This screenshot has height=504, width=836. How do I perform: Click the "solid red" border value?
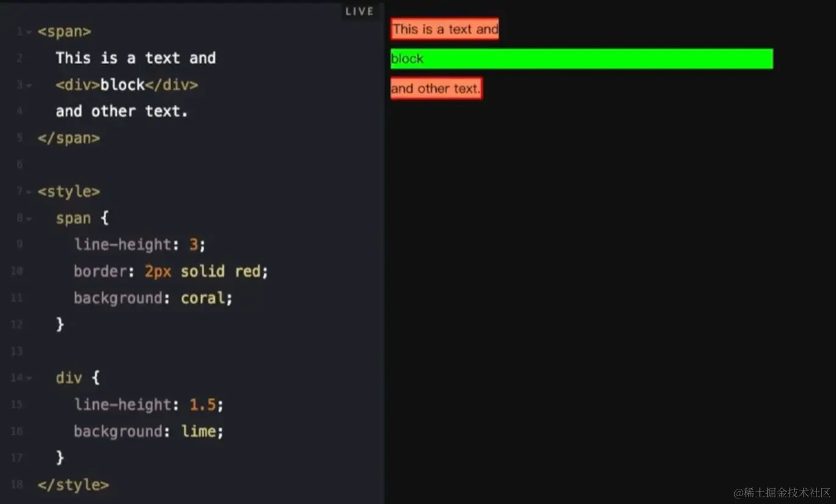[221, 271]
